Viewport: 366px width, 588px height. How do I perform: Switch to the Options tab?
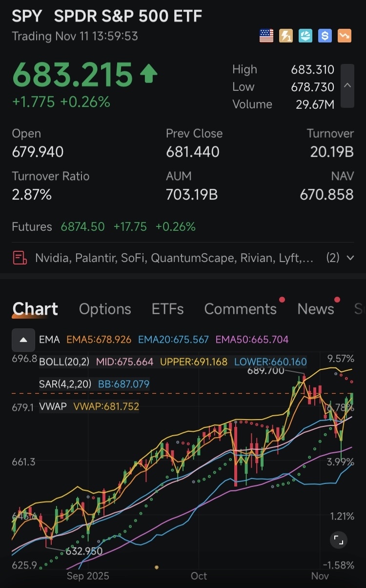105,309
